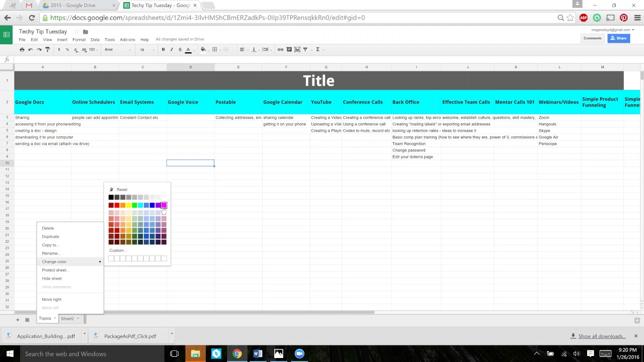This screenshot has width=644, height=362.
Task: Click the Add Sheet plus icon
Action: coord(18,319)
